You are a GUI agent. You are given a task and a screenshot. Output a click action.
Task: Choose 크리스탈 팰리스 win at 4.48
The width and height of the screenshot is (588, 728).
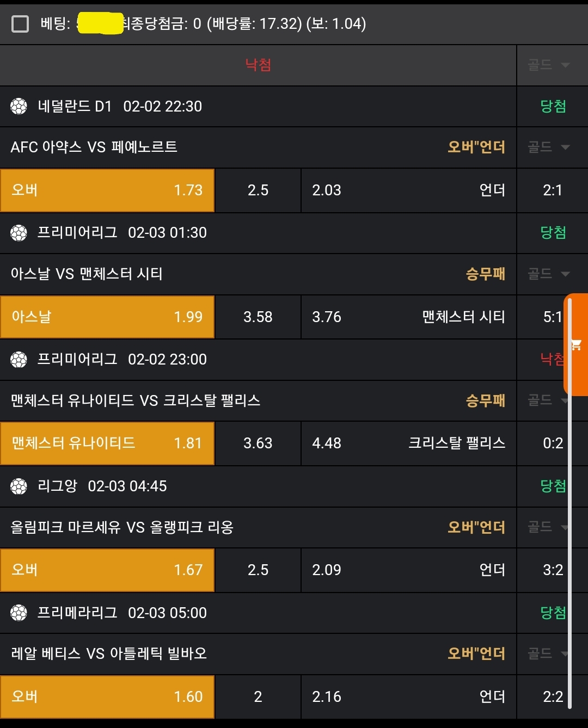408,443
